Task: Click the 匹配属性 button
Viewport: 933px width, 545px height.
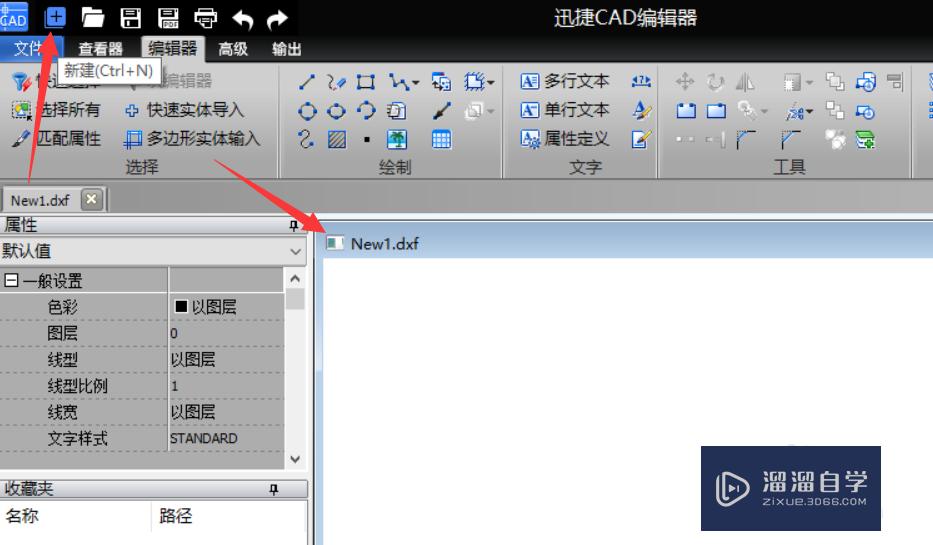Action: coord(57,139)
